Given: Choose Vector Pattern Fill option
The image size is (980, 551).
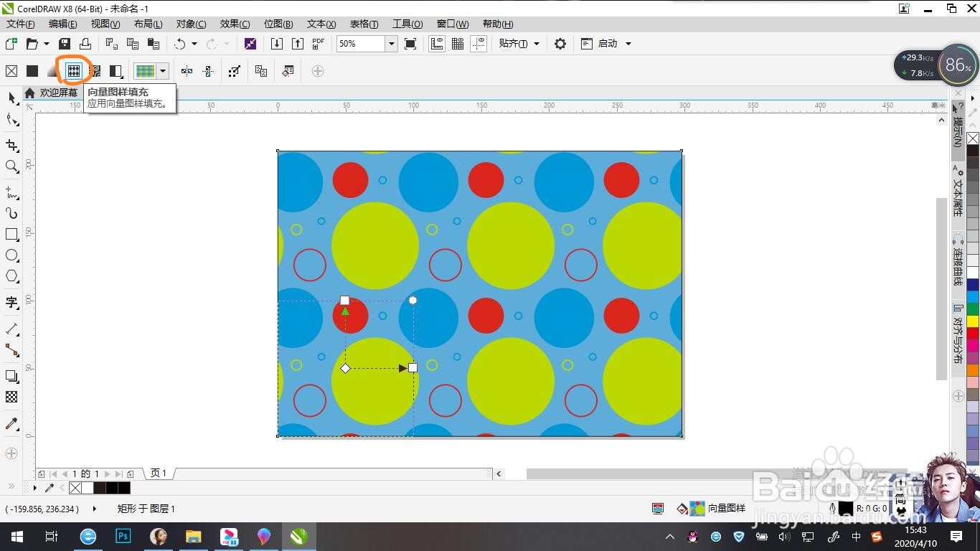Looking at the screenshot, I should pyautogui.click(x=73, y=71).
